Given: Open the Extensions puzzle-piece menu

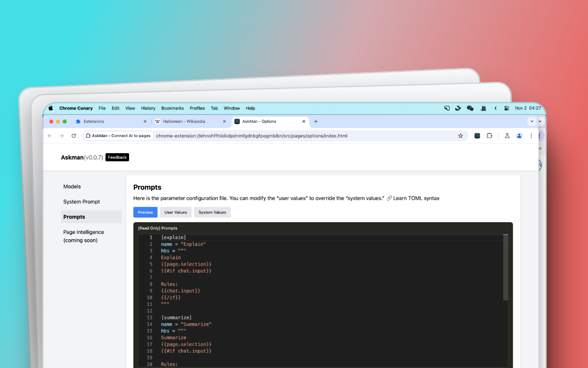Looking at the screenshot, I should tap(489, 136).
